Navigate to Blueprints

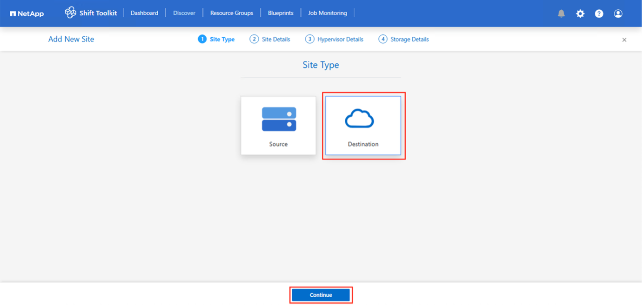(x=281, y=13)
